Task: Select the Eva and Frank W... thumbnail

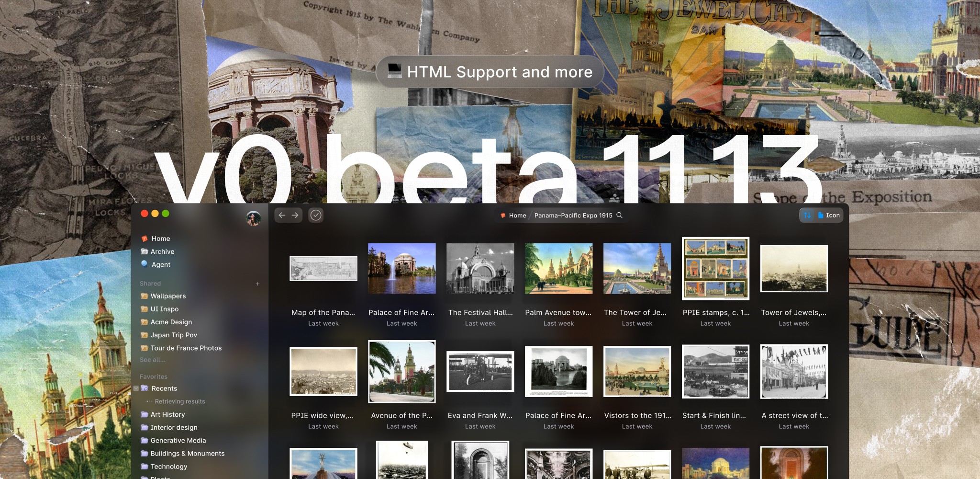Action: click(x=480, y=372)
